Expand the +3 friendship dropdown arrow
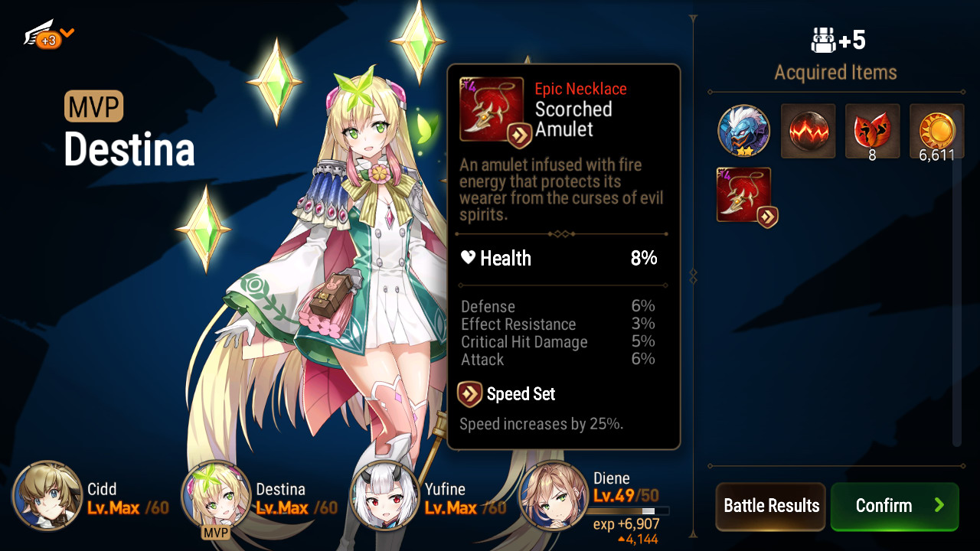Viewport: 980px width, 551px height. [x=67, y=32]
